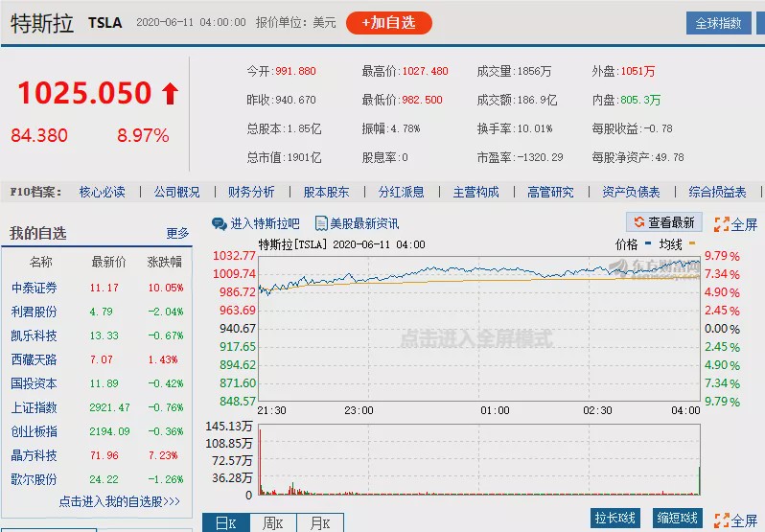Click the 最新价 column header
The image size is (765, 532).
point(108,263)
